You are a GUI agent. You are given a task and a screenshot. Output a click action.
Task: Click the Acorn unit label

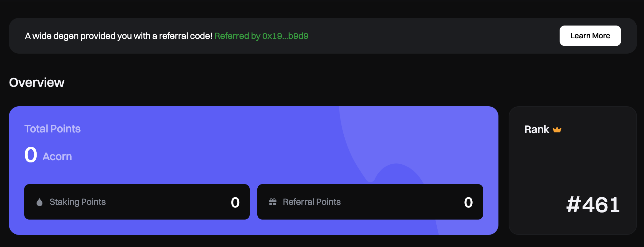[57, 157]
